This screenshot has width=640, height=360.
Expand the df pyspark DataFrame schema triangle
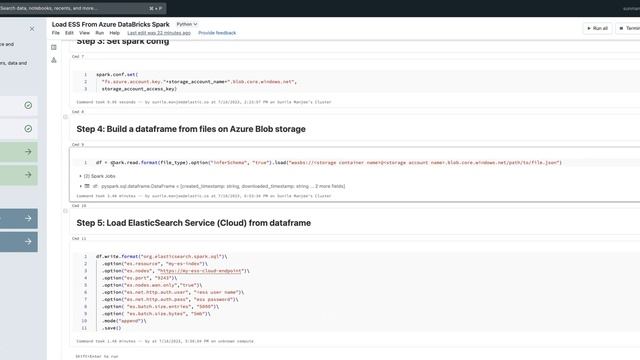(80, 186)
